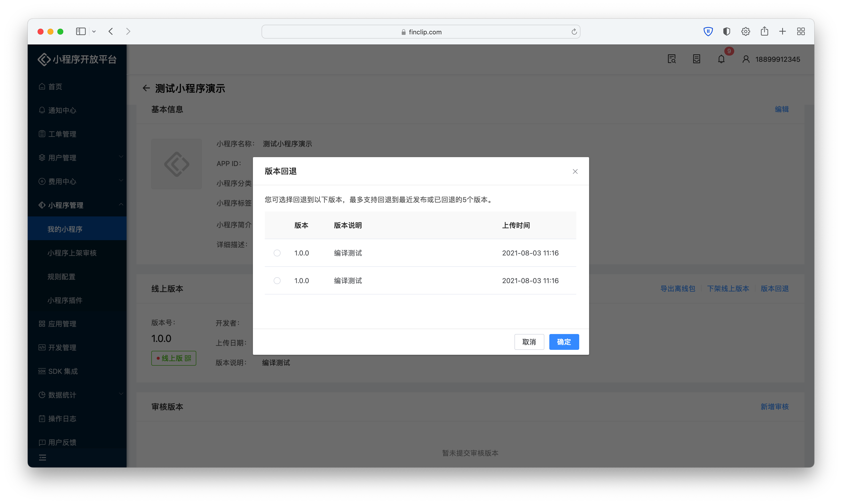Click the 导出离线包 link
The width and height of the screenshot is (842, 504).
[678, 289]
